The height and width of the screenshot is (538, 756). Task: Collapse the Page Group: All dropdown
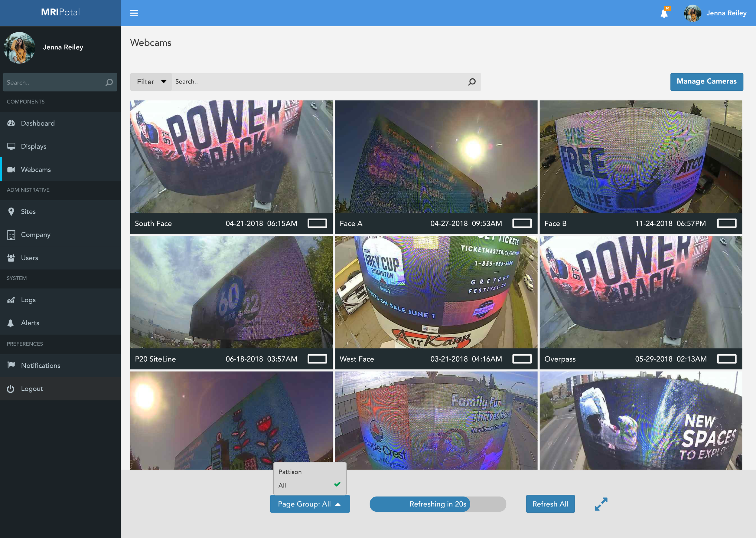[309, 504]
